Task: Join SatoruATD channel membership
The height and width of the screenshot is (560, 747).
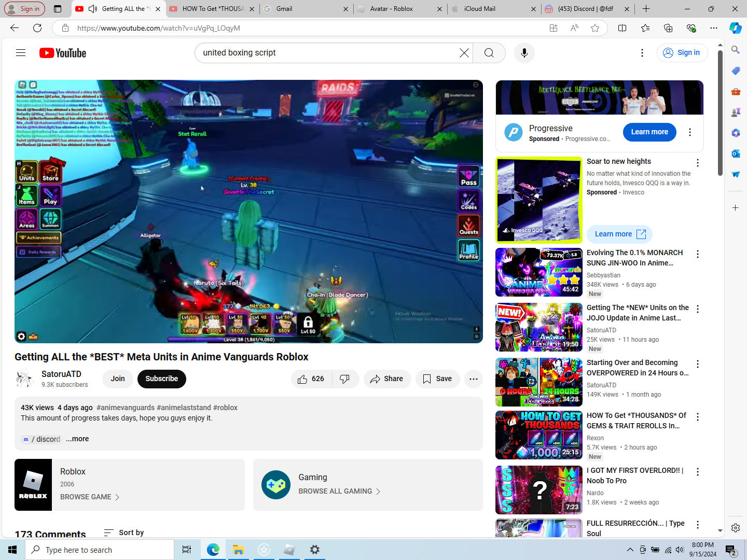Action: coord(118,379)
